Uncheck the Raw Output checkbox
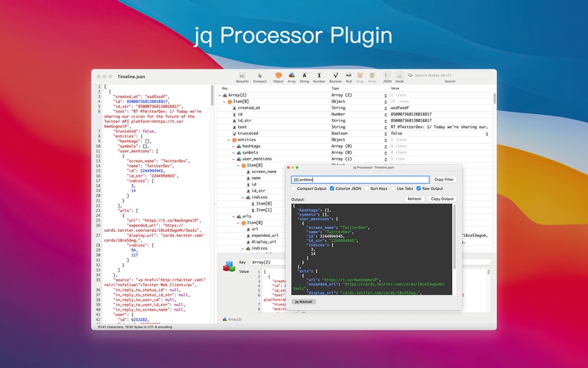Screen dimensions: 588x368 (x=418, y=188)
